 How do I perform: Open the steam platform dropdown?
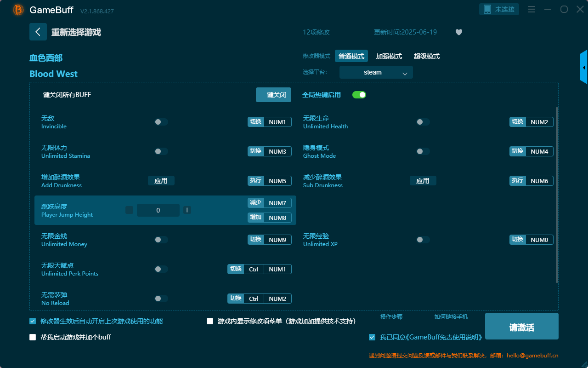[376, 72]
